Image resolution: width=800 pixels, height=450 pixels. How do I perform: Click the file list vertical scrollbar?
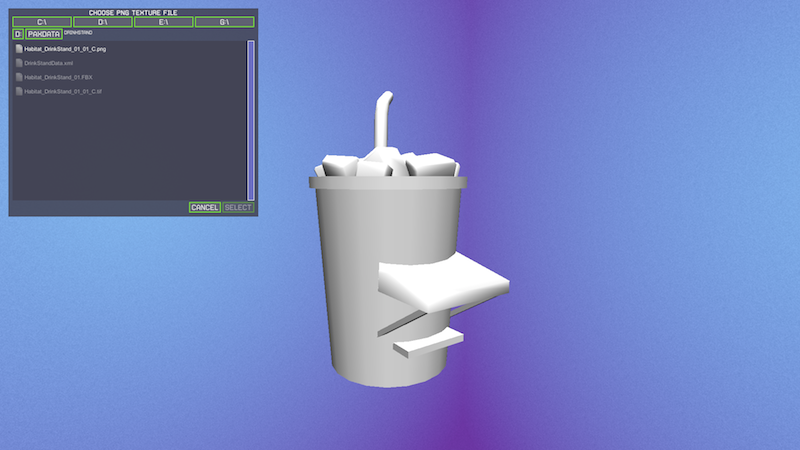(250, 120)
